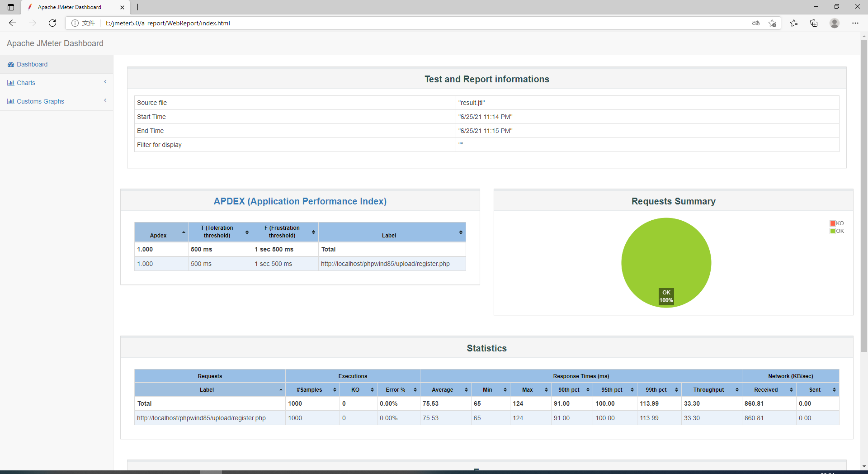
Task: Click the browser Forward arrow
Action: click(33, 23)
